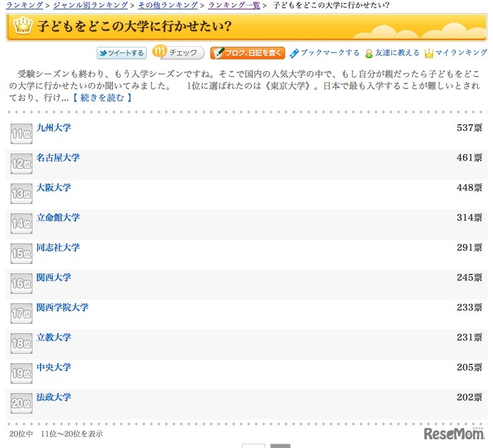
Task: Click the 13位 rank badge
Action: coord(21,193)
